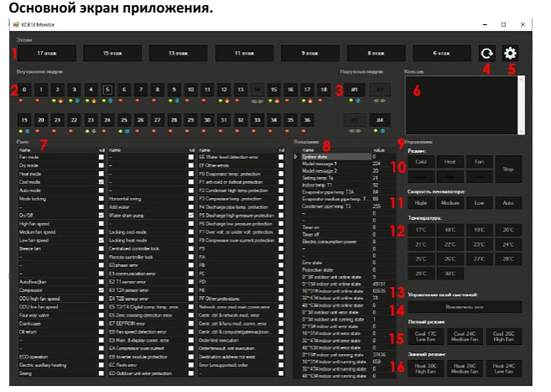Uncheck the Low fan speed checkbox

pyautogui.click(x=101, y=241)
